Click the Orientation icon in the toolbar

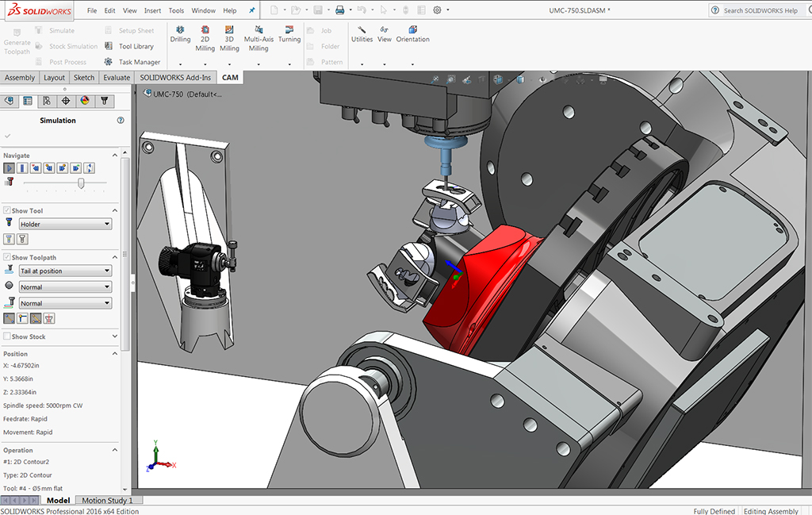coord(412,32)
